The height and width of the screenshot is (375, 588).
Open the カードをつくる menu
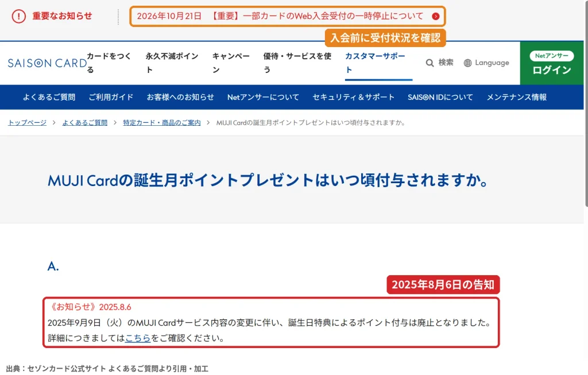[109, 63]
